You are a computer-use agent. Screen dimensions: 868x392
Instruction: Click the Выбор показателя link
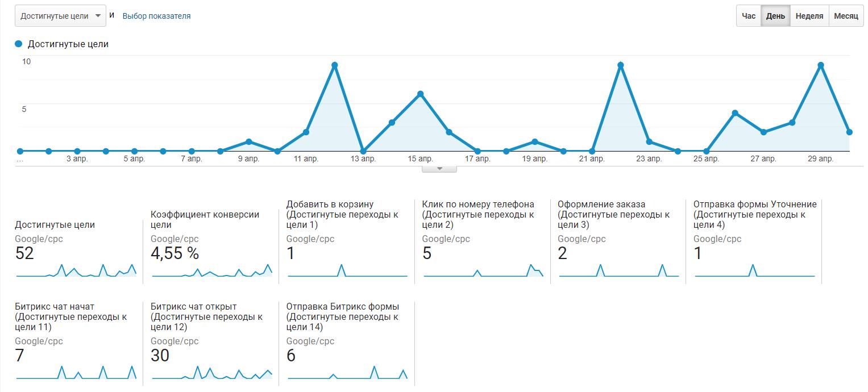[156, 16]
